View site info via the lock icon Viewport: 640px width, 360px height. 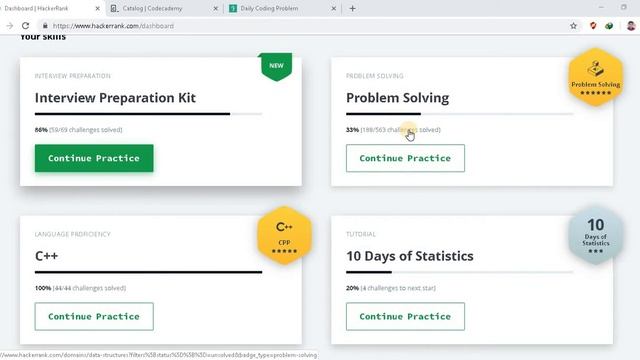(x=45, y=26)
